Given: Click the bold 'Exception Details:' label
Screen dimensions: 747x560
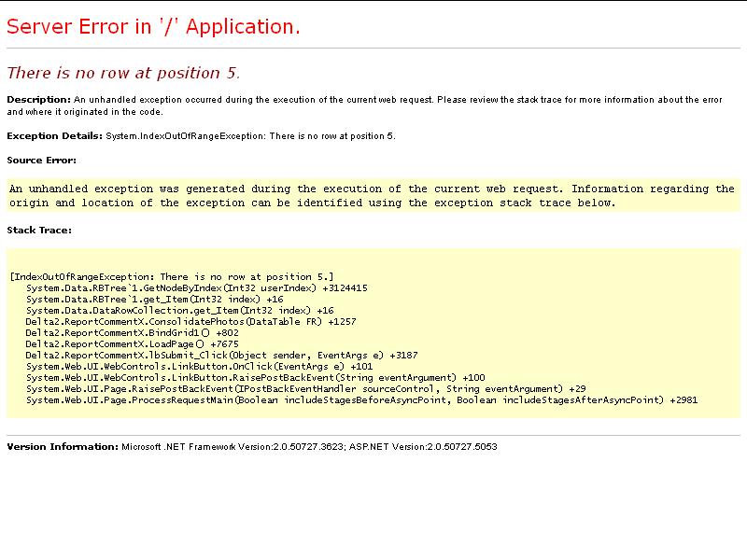Looking at the screenshot, I should point(55,135).
